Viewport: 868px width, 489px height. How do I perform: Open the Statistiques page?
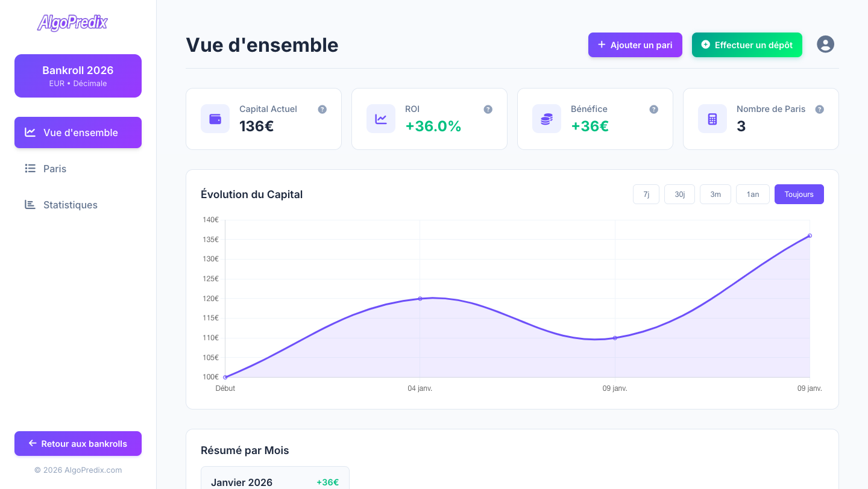70,205
